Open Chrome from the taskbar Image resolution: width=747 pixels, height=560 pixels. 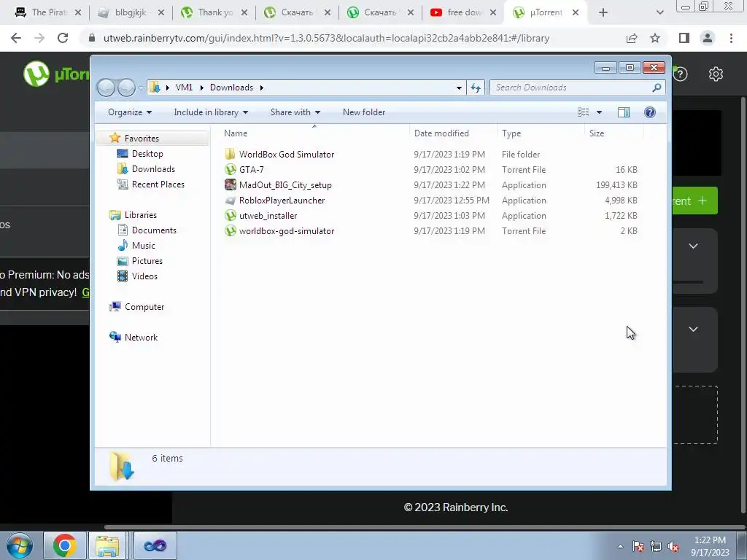(x=65, y=545)
